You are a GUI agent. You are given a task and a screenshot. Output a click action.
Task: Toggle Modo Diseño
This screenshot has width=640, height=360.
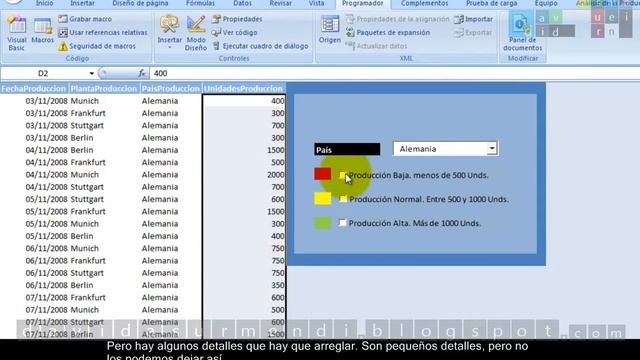tap(196, 33)
